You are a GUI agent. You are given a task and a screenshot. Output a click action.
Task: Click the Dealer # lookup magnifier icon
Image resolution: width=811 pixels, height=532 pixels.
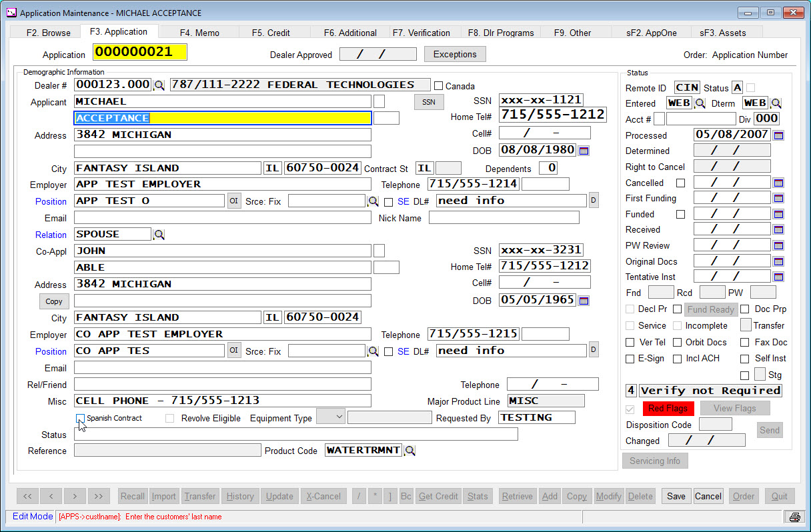click(x=159, y=85)
